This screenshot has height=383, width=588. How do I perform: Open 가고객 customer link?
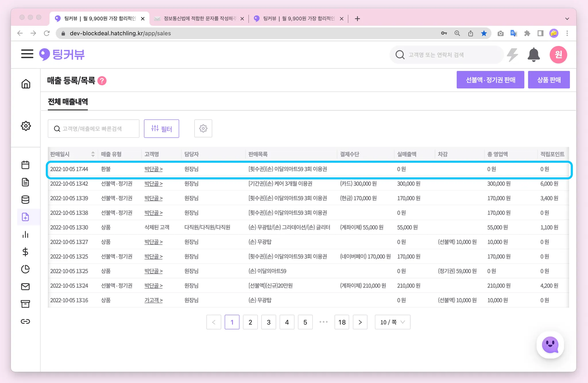(x=153, y=300)
